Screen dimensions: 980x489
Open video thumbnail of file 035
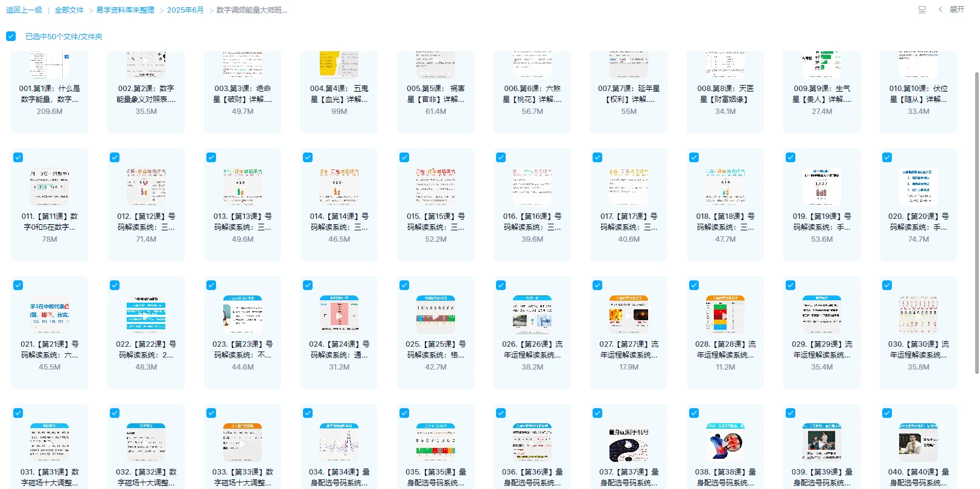pyautogui.click(x=436, y=443)
